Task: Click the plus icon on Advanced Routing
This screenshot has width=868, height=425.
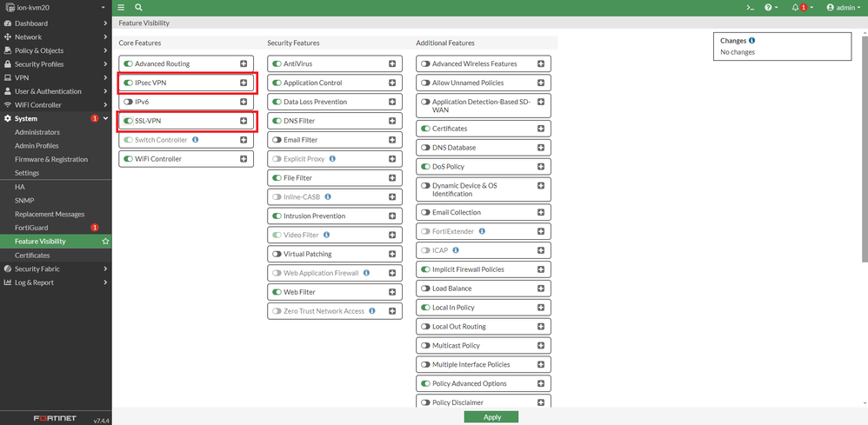Action: click(x=244, y=63)
